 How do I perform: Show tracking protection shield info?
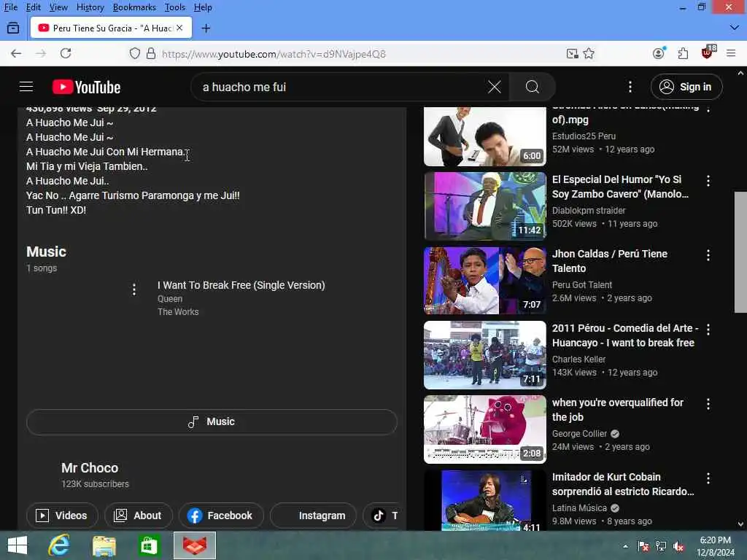point(135,53)
